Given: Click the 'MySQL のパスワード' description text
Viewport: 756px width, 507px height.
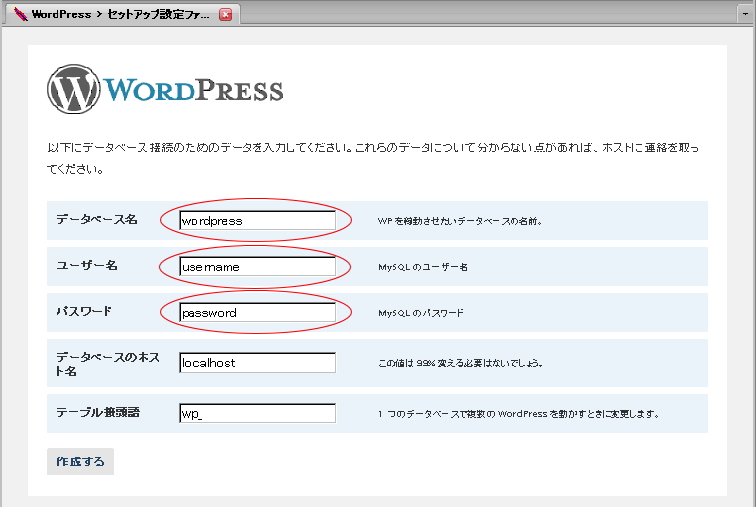Looking at the screenshot, I should pyautogui.click(x=421, y=313).
